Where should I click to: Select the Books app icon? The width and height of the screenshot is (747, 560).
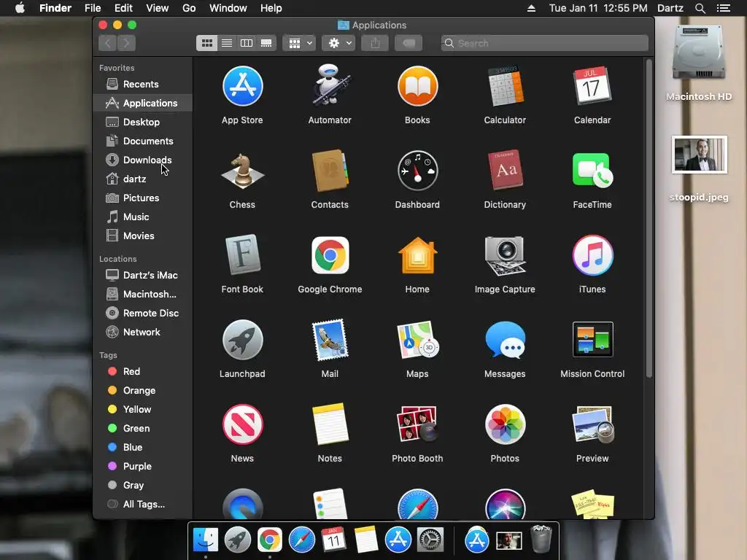[x=417, y=86]
